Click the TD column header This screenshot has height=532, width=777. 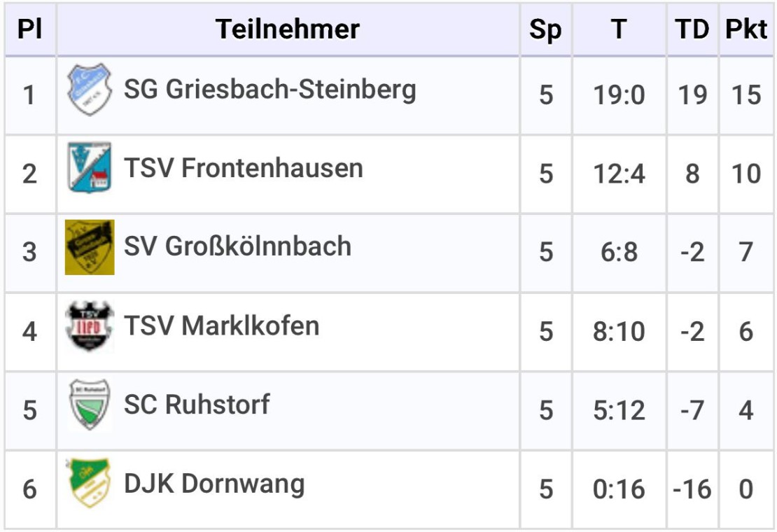click(x=692, y=29)
